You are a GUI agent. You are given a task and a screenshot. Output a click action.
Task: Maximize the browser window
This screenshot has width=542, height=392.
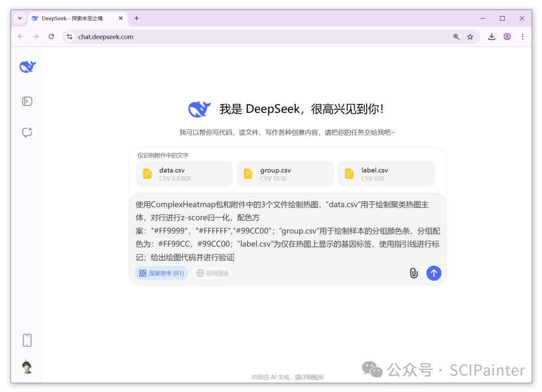[x=502, y=19]
